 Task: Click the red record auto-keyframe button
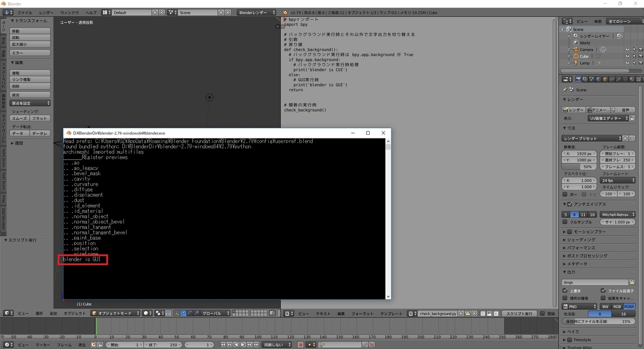(x=300, y=345)
